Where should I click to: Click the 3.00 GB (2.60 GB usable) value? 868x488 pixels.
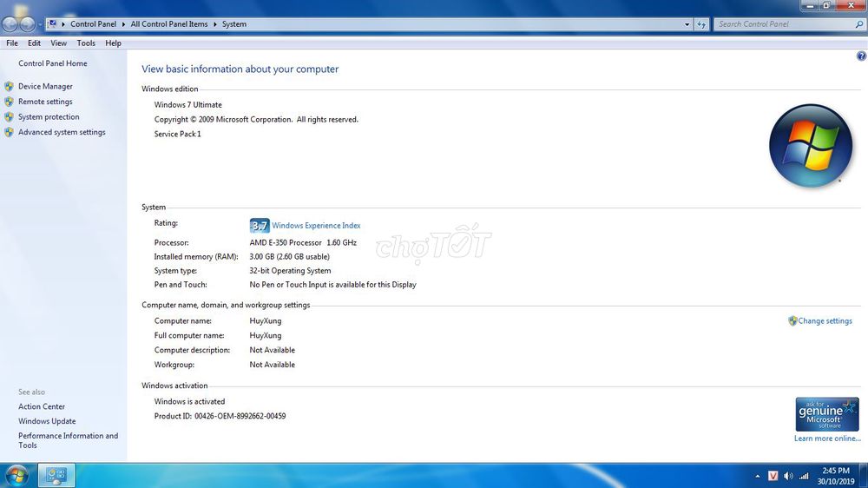click(290, 256)
